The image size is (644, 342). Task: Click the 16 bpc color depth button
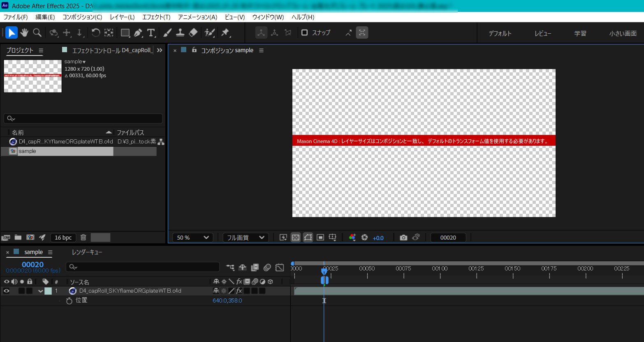point(63,238)
